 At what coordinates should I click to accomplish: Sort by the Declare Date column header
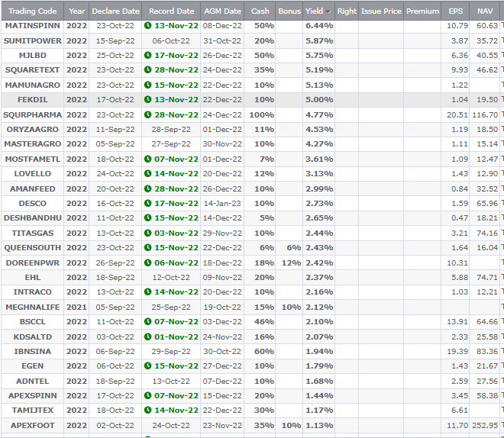tap(116, 11)
